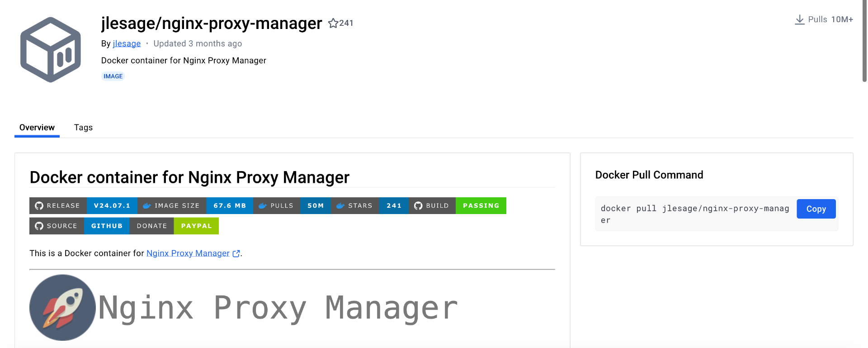
Task: Click the rocket logo image
Action: coord(62,308)
